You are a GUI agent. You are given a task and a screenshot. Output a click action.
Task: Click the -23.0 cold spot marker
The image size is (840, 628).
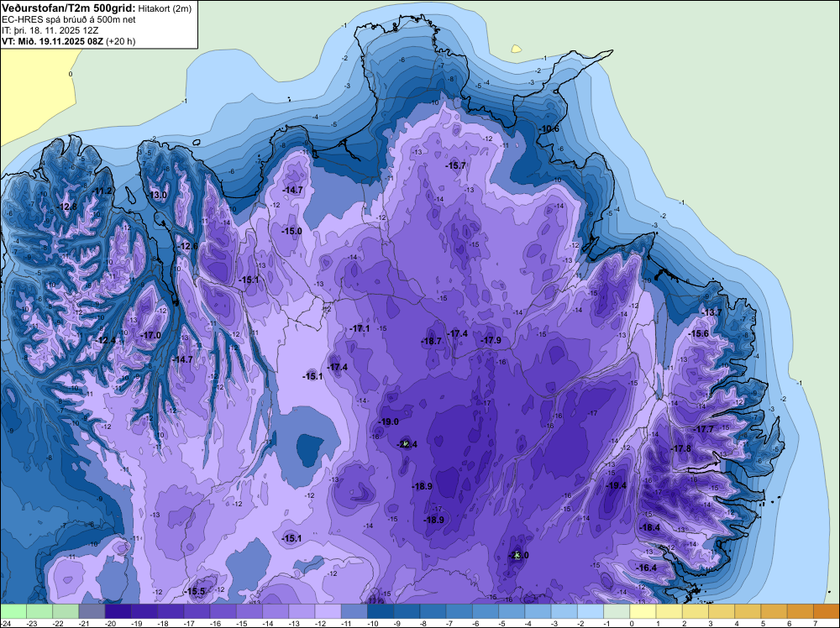(518, 555)
